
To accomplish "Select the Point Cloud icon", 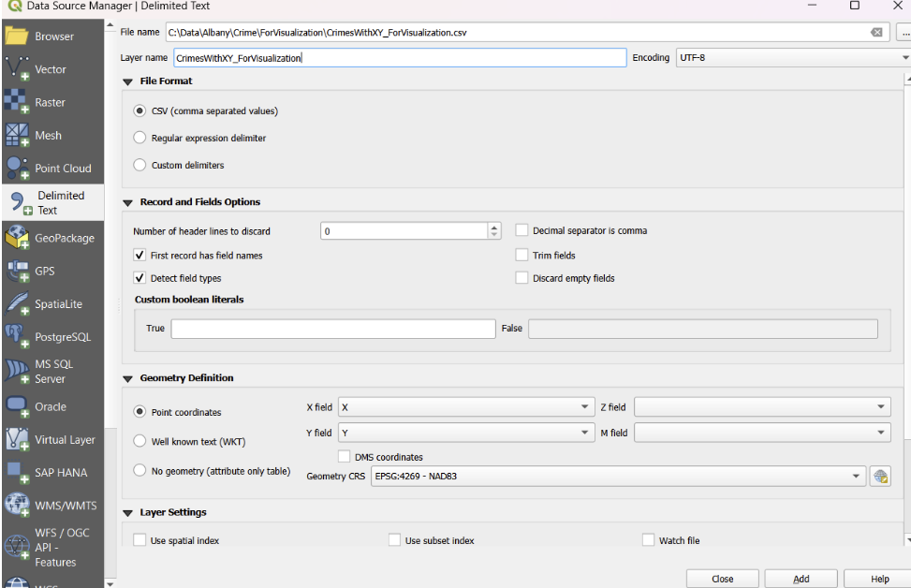I will 18,169.
